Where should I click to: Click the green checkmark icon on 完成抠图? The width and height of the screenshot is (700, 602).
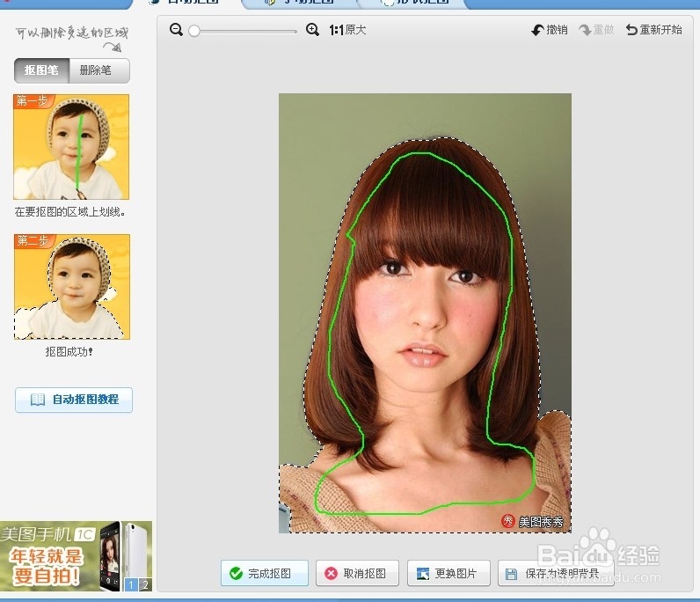(236, 574)
